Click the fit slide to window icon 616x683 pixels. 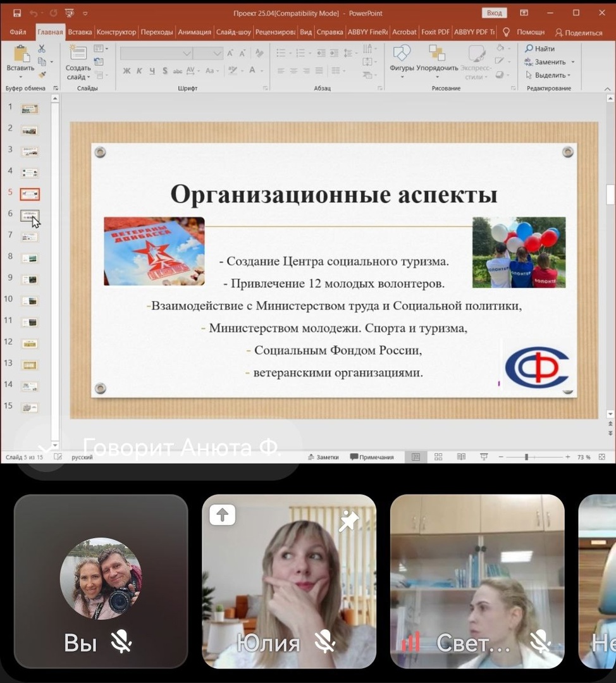coord(602,457)
